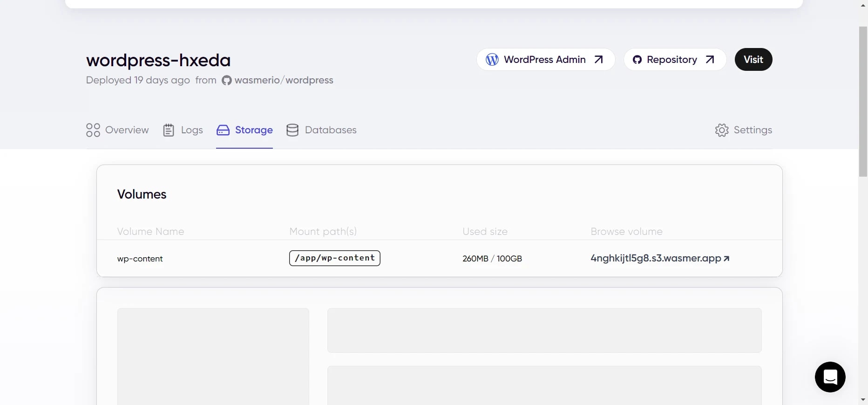Click the Volume Name column header
Image resolution: width=868 pixels, height=405 pixels.
[x=151, y=232]
